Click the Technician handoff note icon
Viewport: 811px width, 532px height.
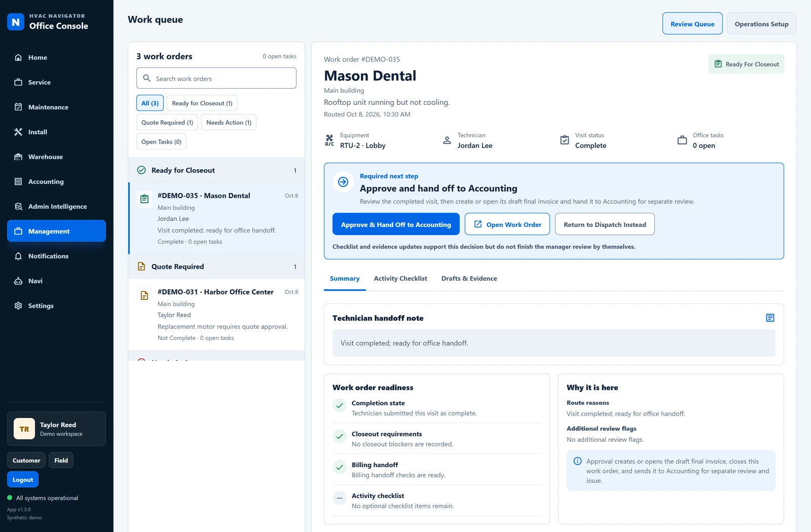770,318
